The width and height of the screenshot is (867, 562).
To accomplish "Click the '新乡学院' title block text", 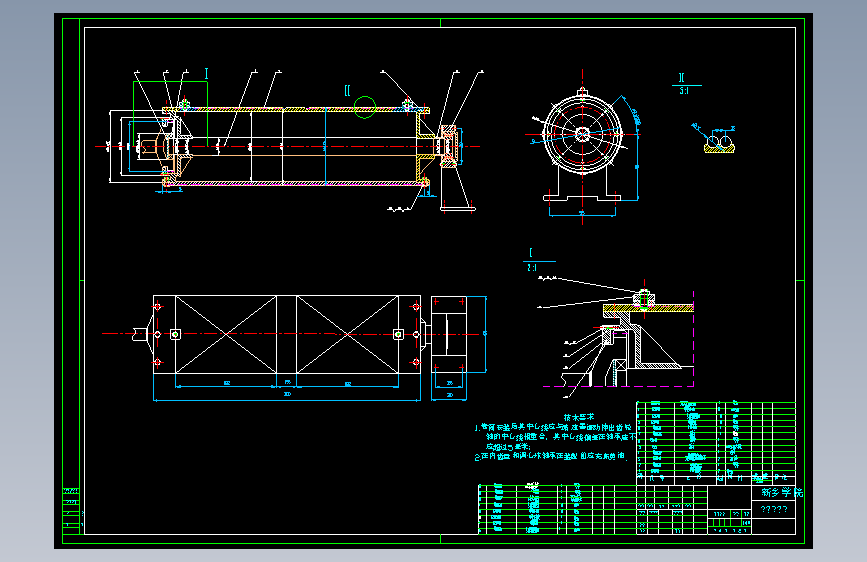I will point(781,492).
